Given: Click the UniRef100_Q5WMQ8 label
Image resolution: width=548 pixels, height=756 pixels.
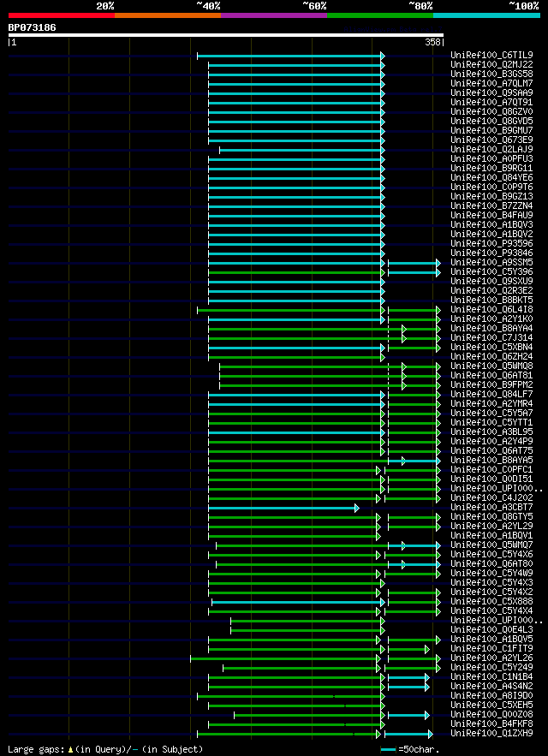Looking at the screenshot, I should 491,366.
